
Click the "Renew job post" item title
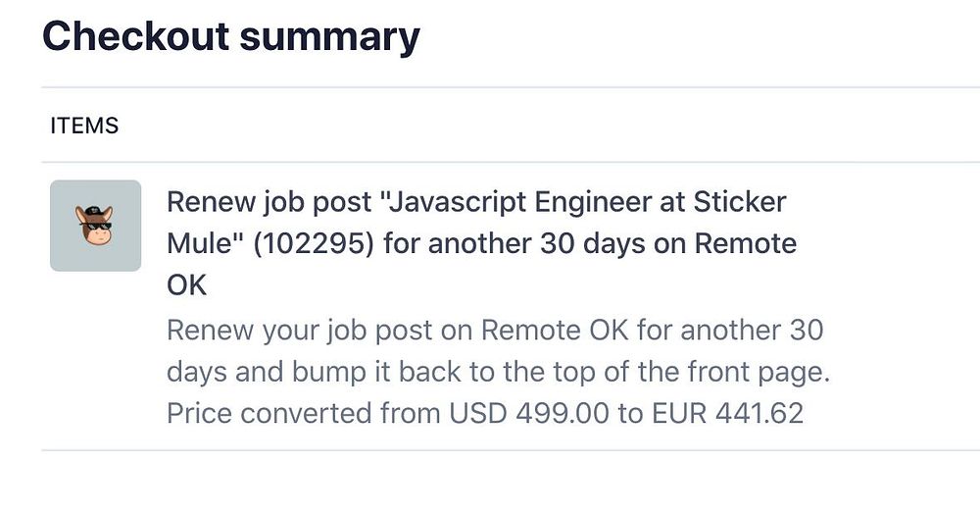click(x=269, y=203)
